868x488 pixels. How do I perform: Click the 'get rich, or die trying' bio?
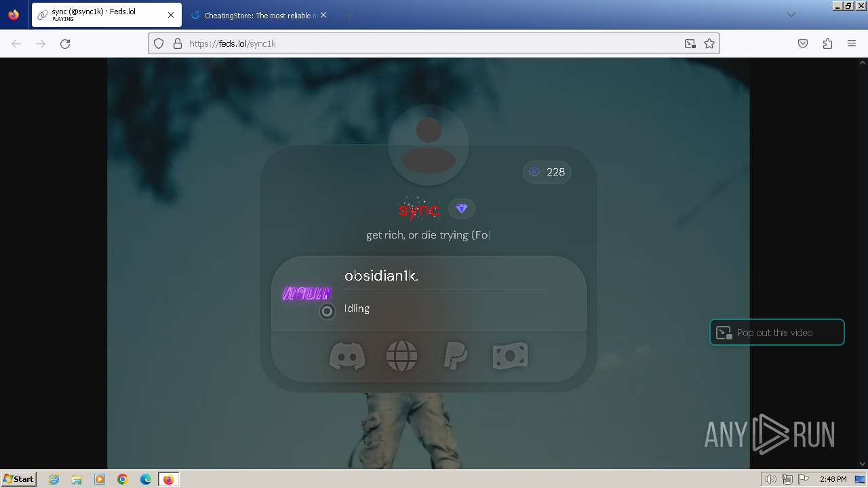428,235
